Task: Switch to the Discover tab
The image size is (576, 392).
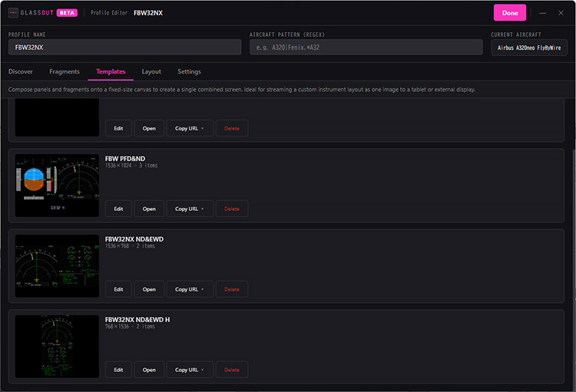Action: [x=21, y=71]
